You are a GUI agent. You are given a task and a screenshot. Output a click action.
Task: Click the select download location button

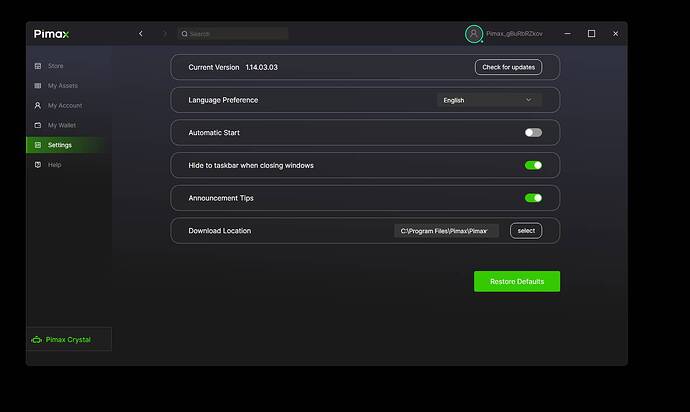(526, 231)
